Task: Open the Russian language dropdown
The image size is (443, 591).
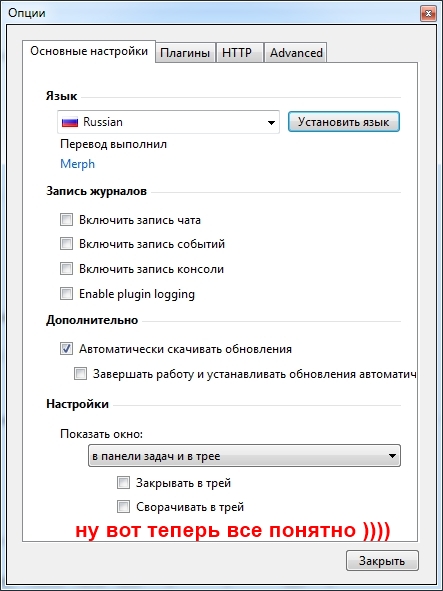Action: [x=168, y=122]
